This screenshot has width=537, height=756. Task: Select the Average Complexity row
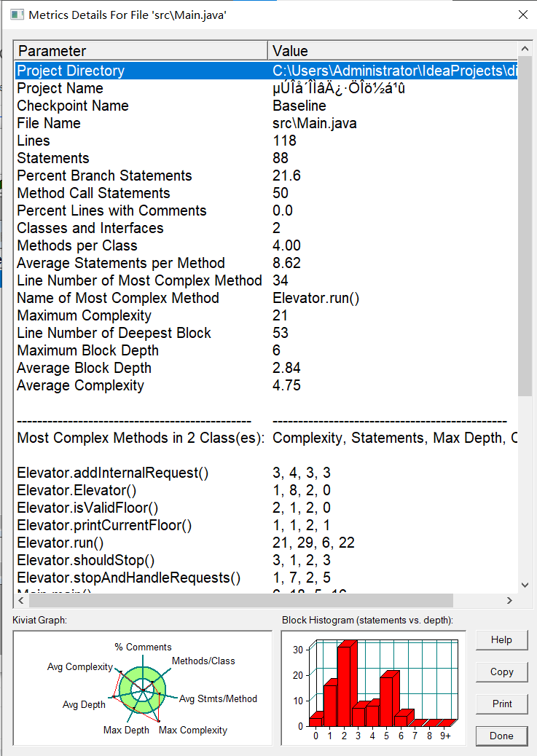(x=266, y=385)
